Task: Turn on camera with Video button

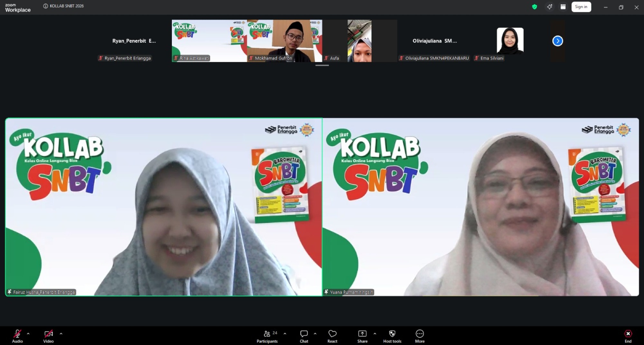Action: 49,336
